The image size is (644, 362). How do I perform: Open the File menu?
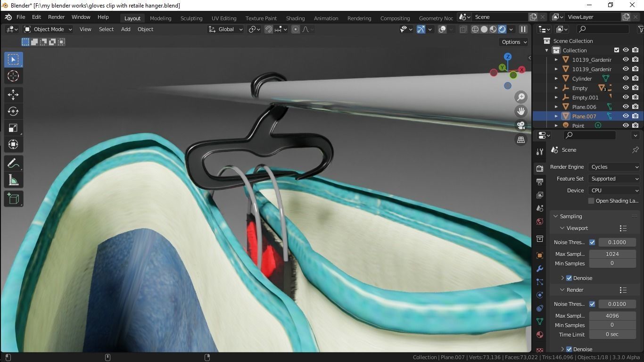21,17
